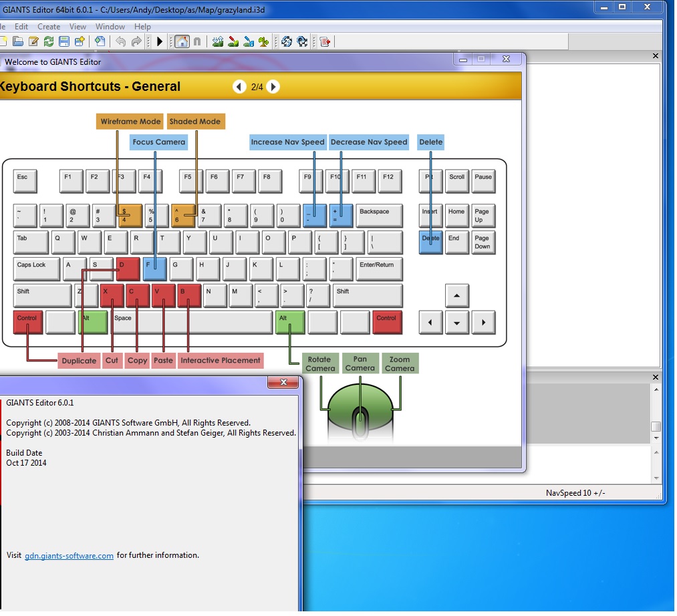This screenshot has width=677, height=616.
Task: Maximize the main GIANTS Editor window
Action: 623,7
